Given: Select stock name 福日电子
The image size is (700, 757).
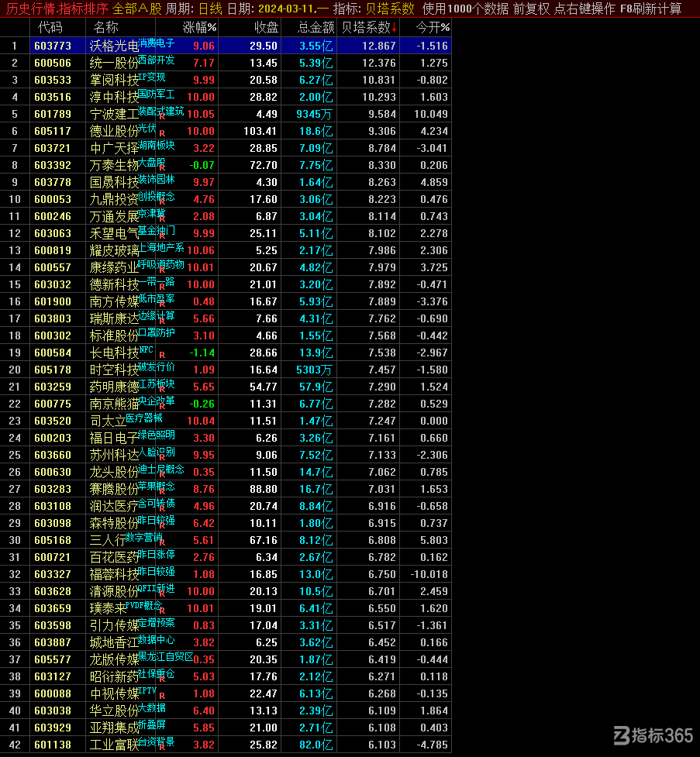Looking at the screenshot, I should [x=114, y=438].
